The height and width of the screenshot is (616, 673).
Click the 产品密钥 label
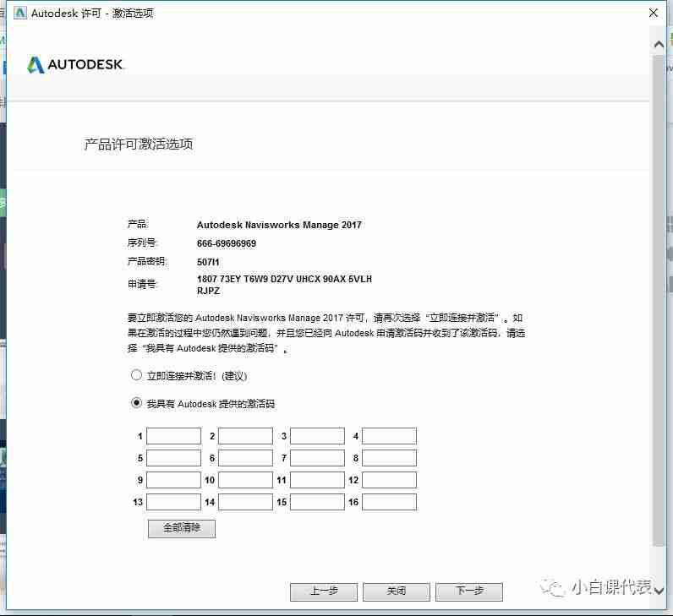(x=147, y=261)
